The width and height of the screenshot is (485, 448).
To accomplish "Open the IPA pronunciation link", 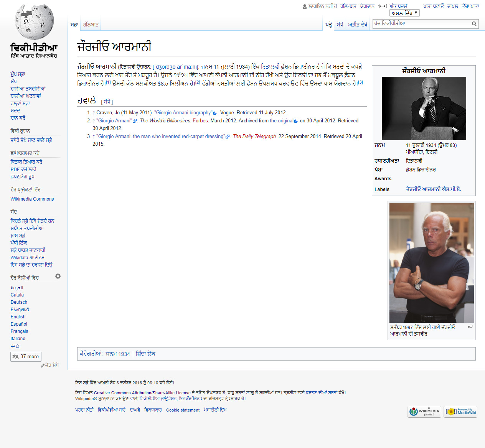I will coord(177,67).
